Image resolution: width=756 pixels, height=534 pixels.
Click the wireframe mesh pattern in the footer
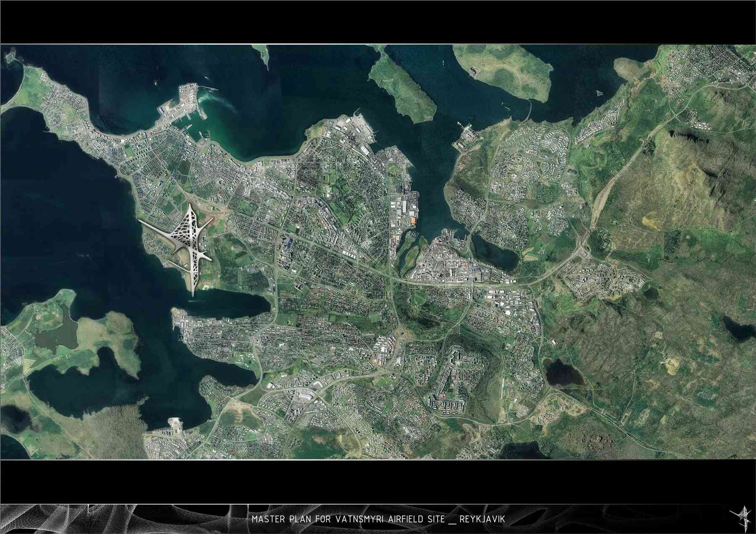(x=126, y=519)
